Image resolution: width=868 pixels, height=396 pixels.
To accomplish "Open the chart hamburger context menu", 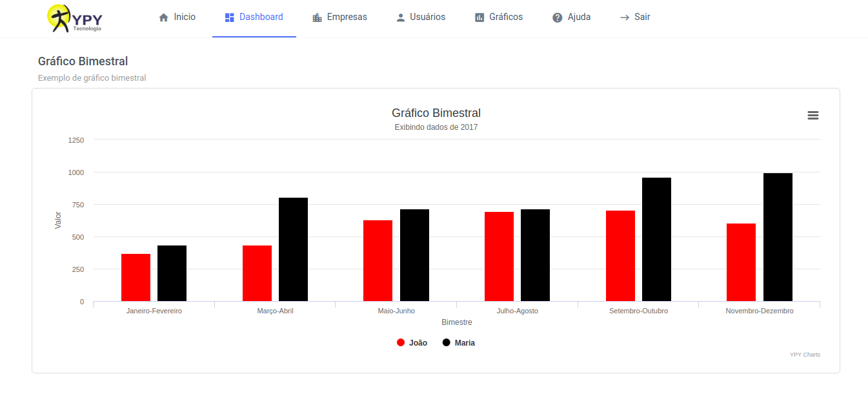I will pos(813,115).
